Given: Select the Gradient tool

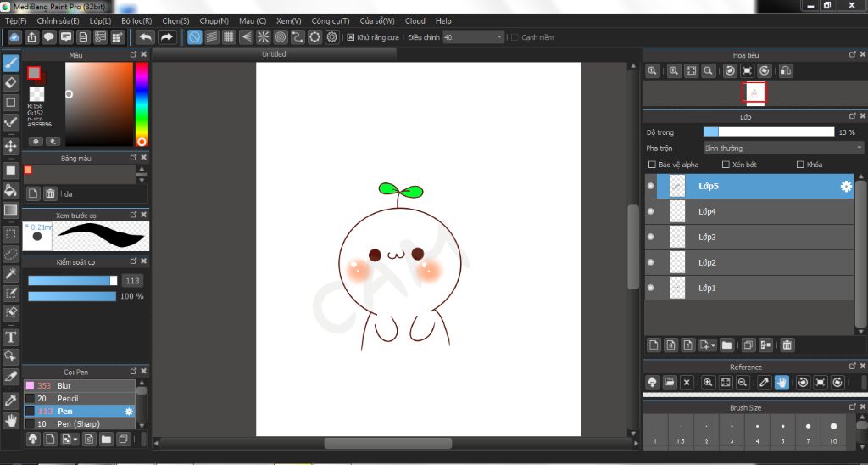Looking at the screenshot, I should [10, 210].
